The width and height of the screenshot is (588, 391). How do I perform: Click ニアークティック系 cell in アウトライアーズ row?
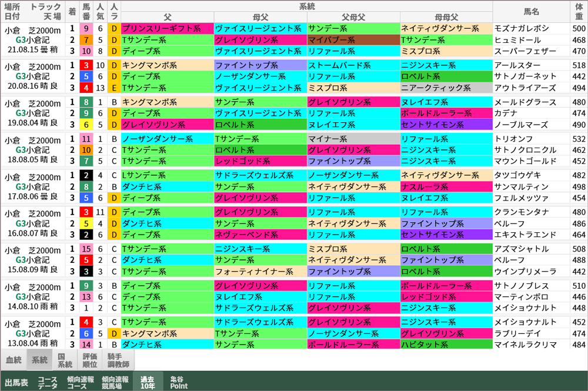[446, 88]
